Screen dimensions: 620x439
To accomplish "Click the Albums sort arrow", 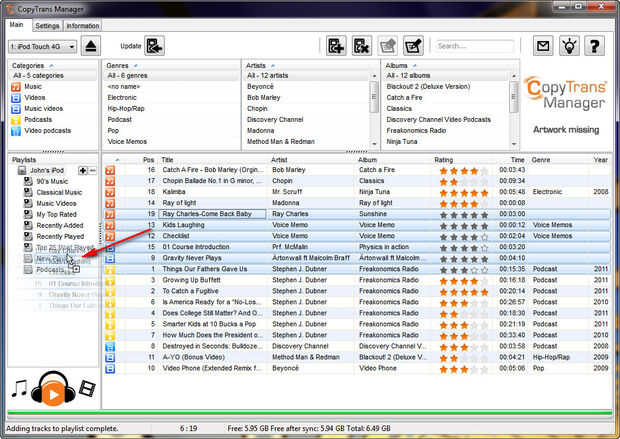I will [x=414, y=66].
